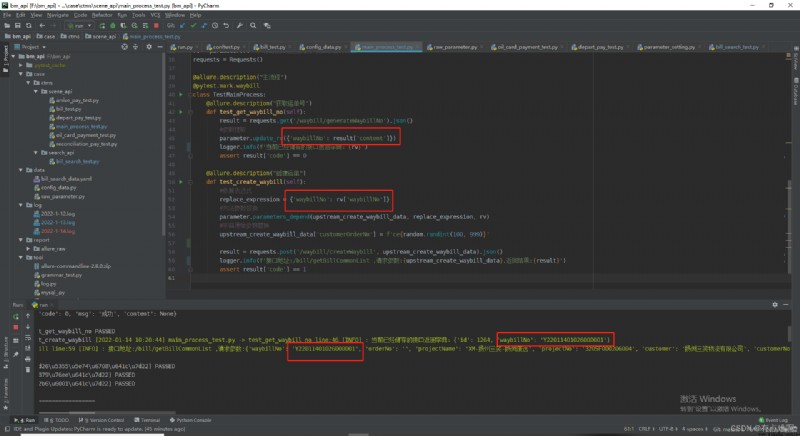Collapse the tool folder
800x436 pixels.
pos(21,258)
